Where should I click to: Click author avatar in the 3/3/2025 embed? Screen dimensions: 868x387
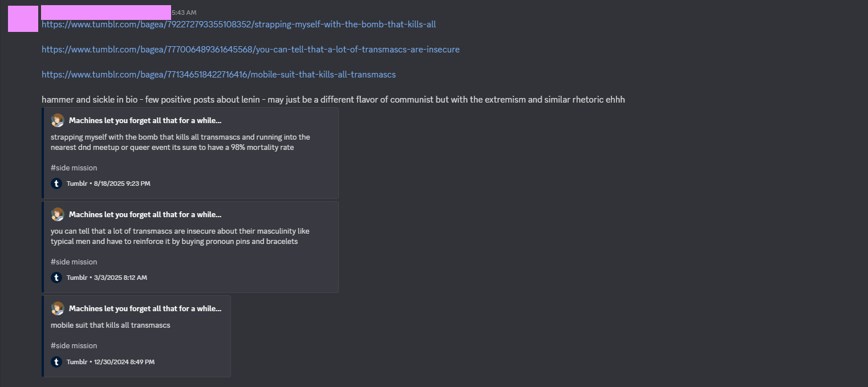[x=58, y=214]
